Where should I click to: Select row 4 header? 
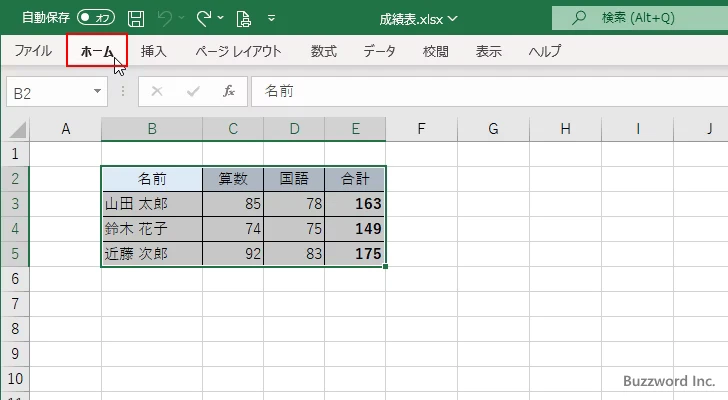(x=15, y=229)
